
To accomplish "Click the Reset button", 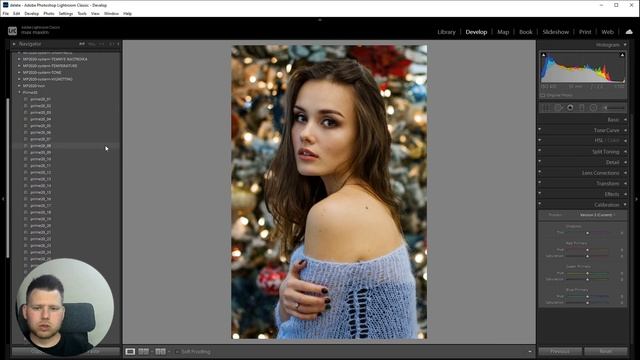I will pyautogui.click(x=606, y=351).
